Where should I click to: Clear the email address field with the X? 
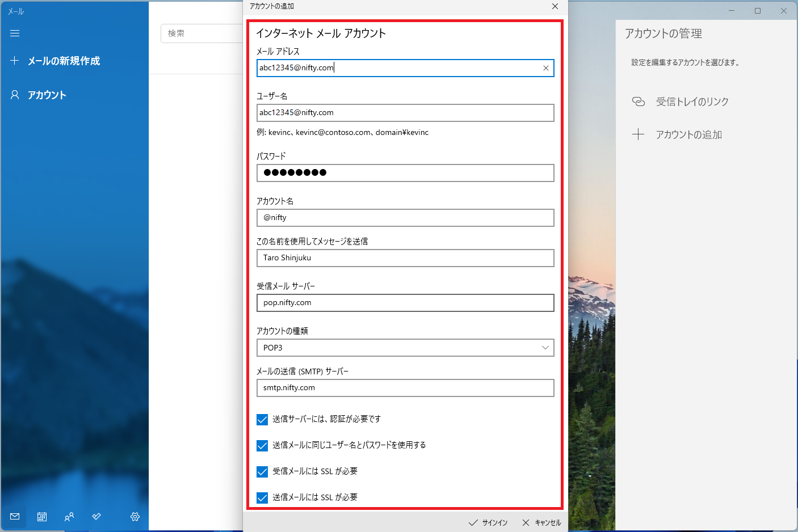[545, 68]
